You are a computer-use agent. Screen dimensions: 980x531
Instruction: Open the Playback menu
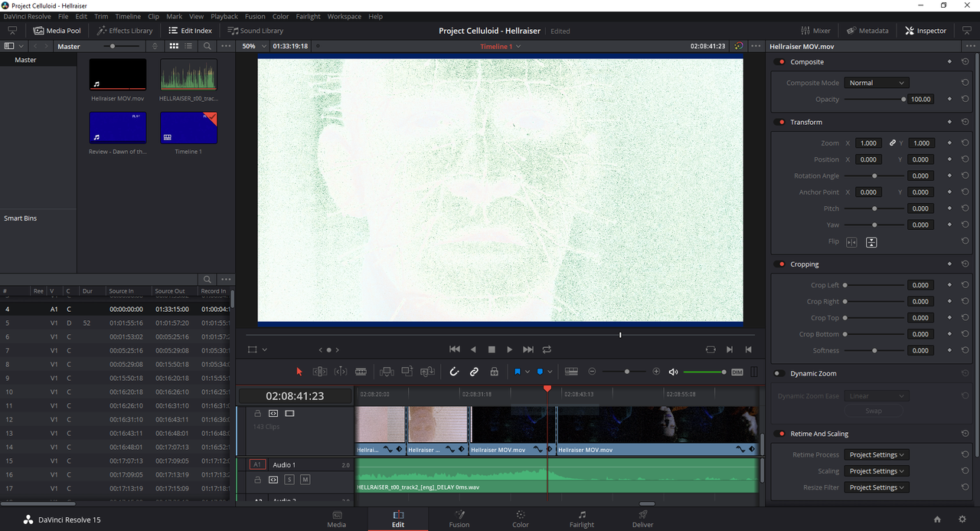pos(224,16)
